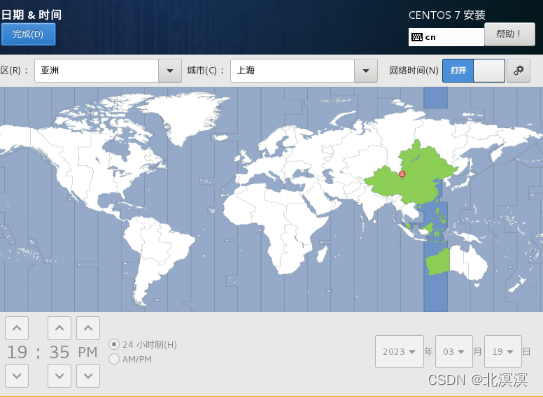Open NTP server settings gear icon
Viewport: 543px width, 397px height.
(x=518, y=71)
